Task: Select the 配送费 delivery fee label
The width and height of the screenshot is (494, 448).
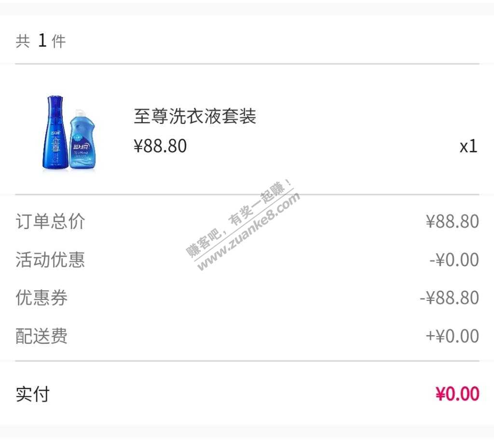Action: click(41, 336)
